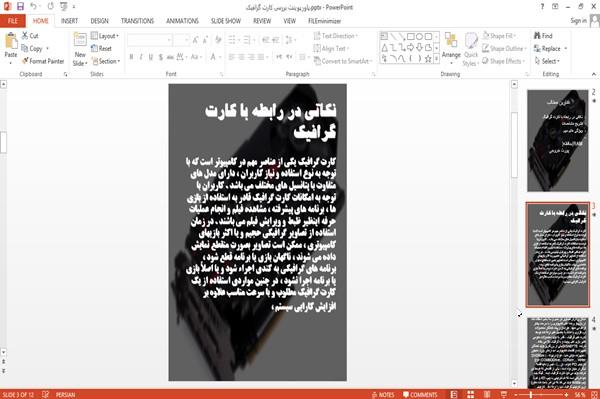The width and height of the screenshot is (600, 399).
Task: Click Convert to SmartArt
Action: (x=342, y=61)
